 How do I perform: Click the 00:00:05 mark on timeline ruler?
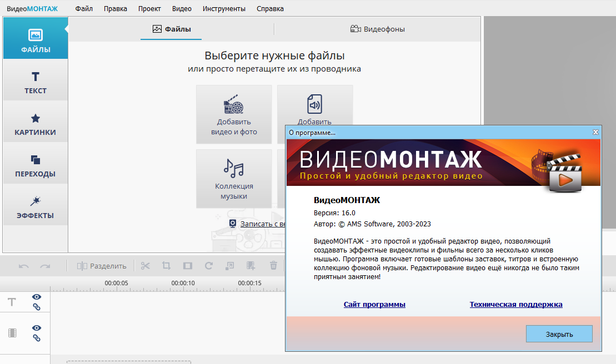(116, 283)
